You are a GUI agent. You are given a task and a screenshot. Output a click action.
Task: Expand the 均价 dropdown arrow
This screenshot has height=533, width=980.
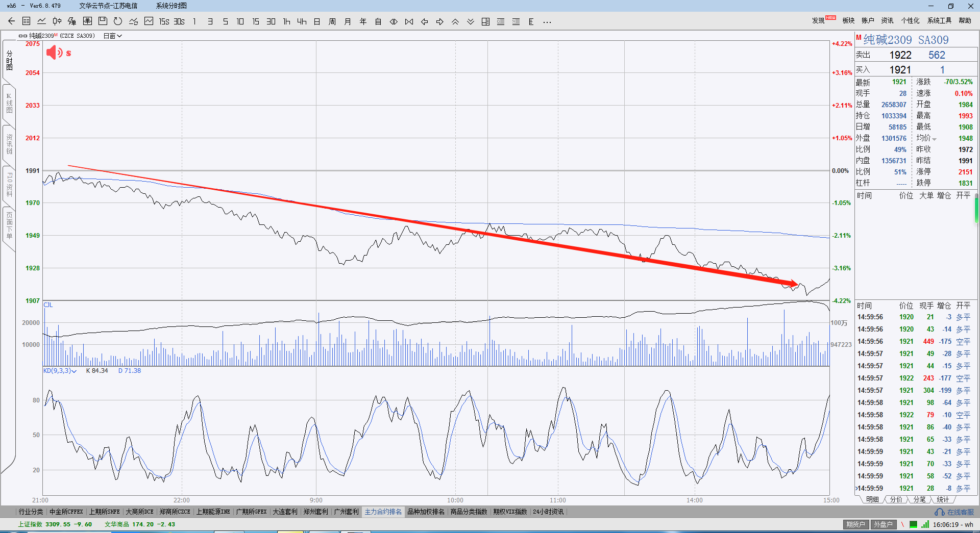click(x=934, y=139)
